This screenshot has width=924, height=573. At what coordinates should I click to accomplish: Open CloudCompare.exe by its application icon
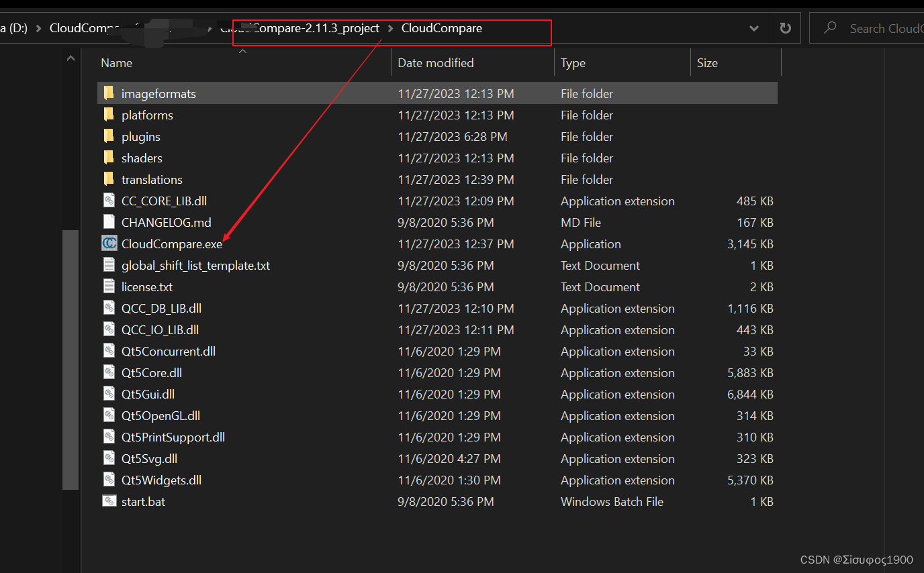pyautogui.click(x=109, y=244)
